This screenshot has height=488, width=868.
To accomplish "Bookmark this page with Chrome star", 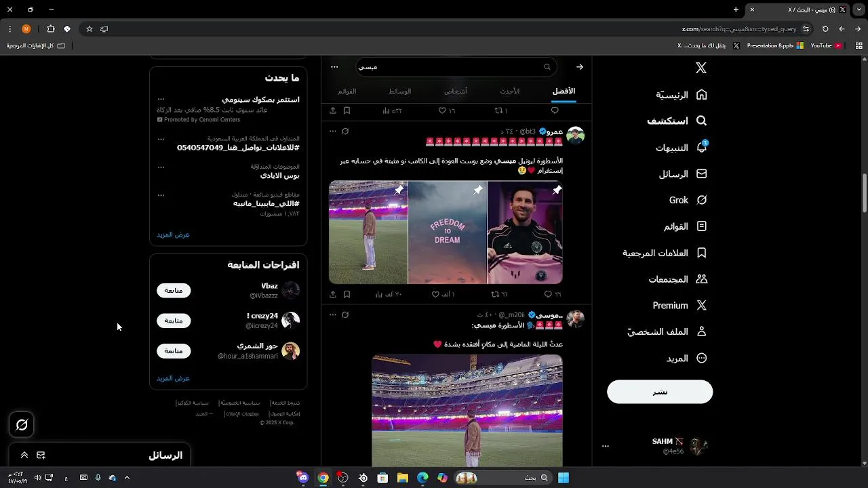I will (x=89, y=29).
